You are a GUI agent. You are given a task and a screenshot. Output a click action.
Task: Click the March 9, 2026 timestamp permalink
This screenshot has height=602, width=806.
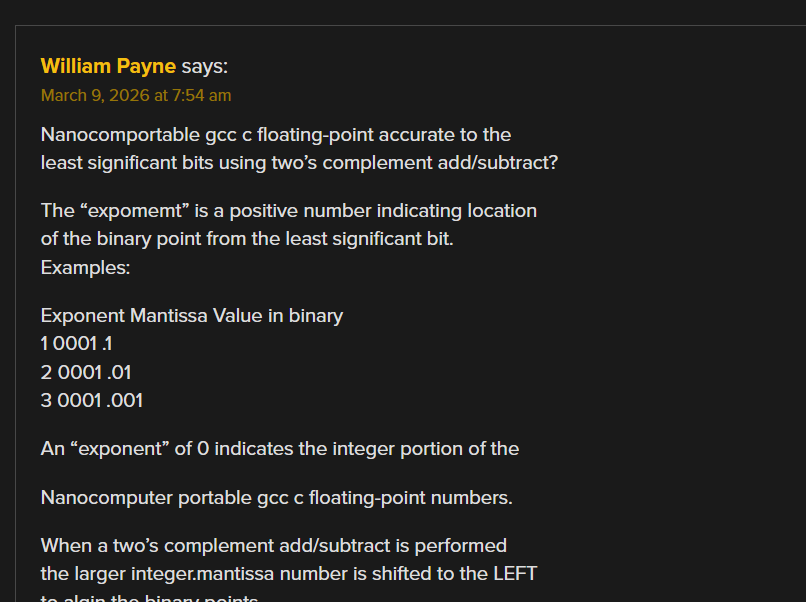click(x=136, y=96)
